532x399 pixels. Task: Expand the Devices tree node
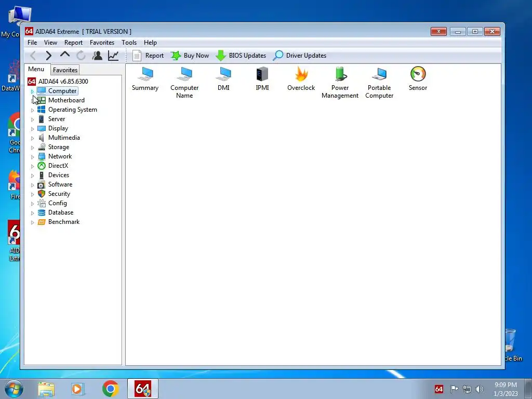click(x=32, y=176)
